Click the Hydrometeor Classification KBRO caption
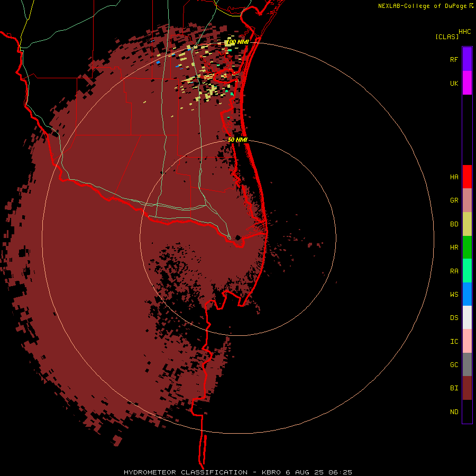Screen dimensions: 476x476 (x=237, y=472)
